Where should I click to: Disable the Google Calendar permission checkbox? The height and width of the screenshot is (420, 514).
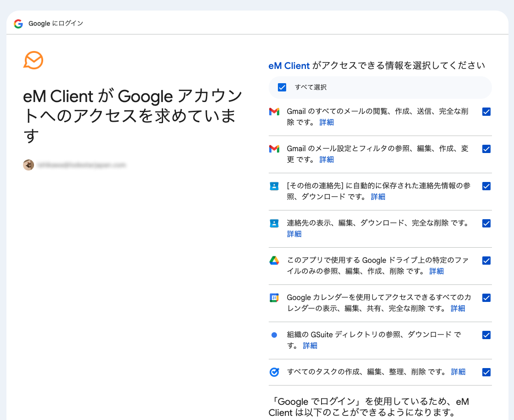(486, 298)
